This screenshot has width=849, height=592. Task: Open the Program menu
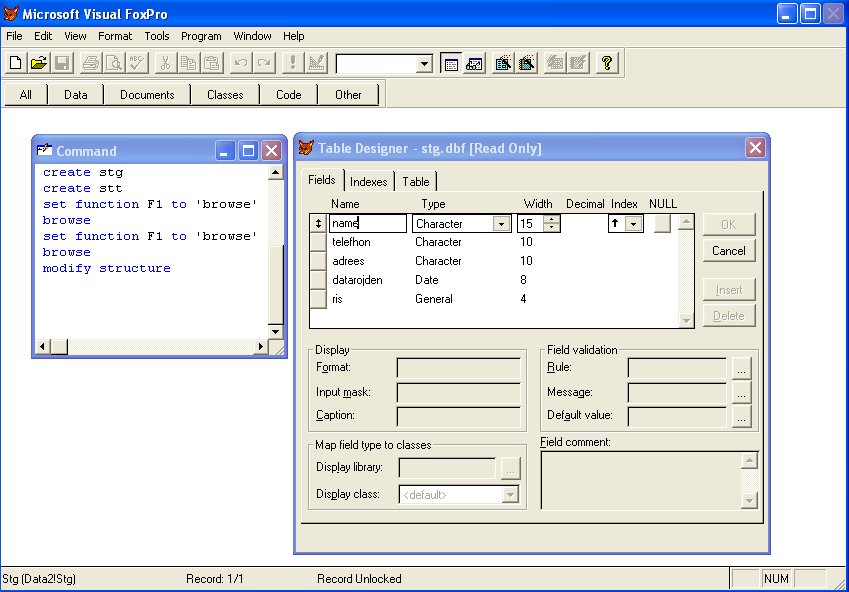click(201, 36)
